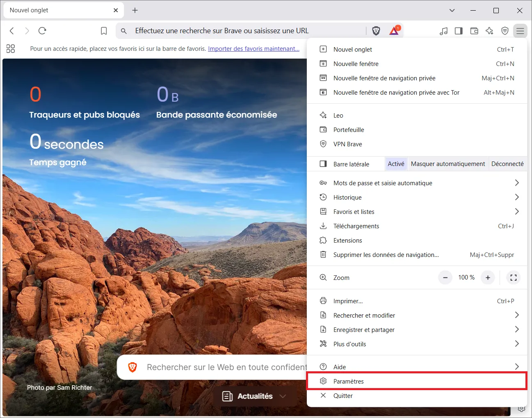Select Supprimer les données de navigation
The image size is (532, 418).
[x=417, y=254]
